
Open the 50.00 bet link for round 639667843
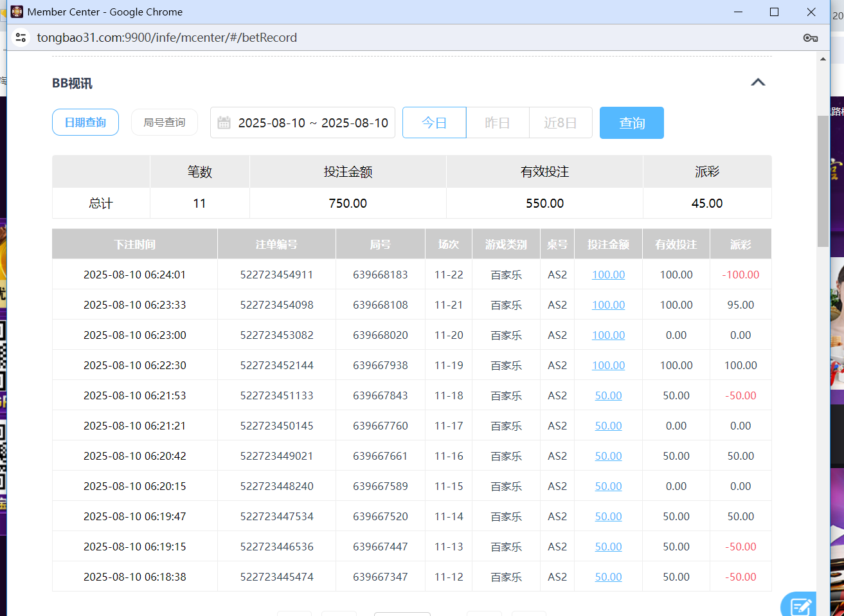(608, 395)
